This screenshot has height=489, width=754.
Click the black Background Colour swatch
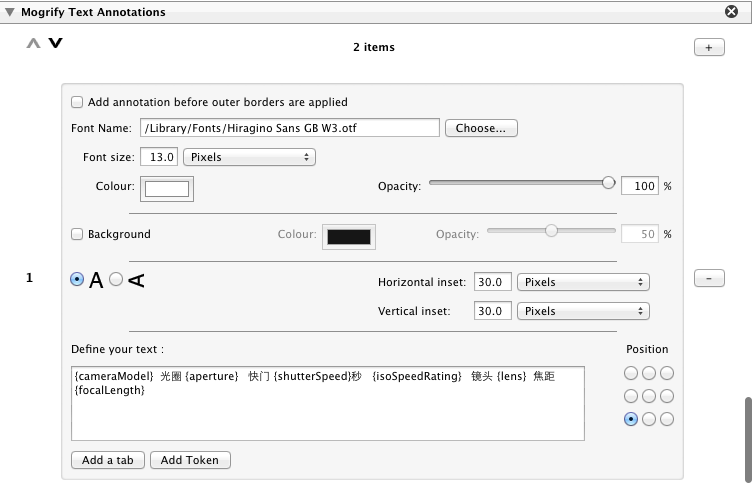(348, 236)
